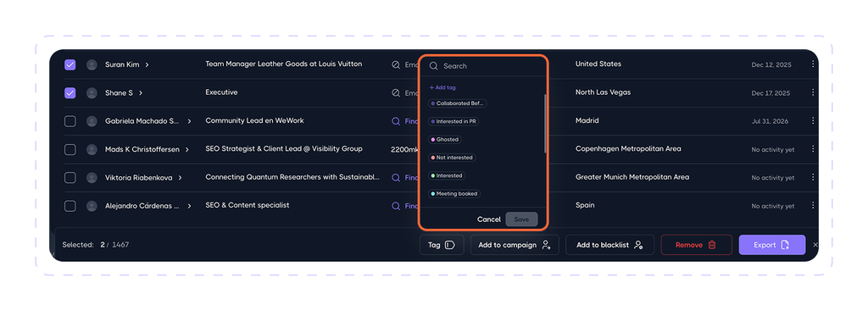Click the United States location cell

598,64
